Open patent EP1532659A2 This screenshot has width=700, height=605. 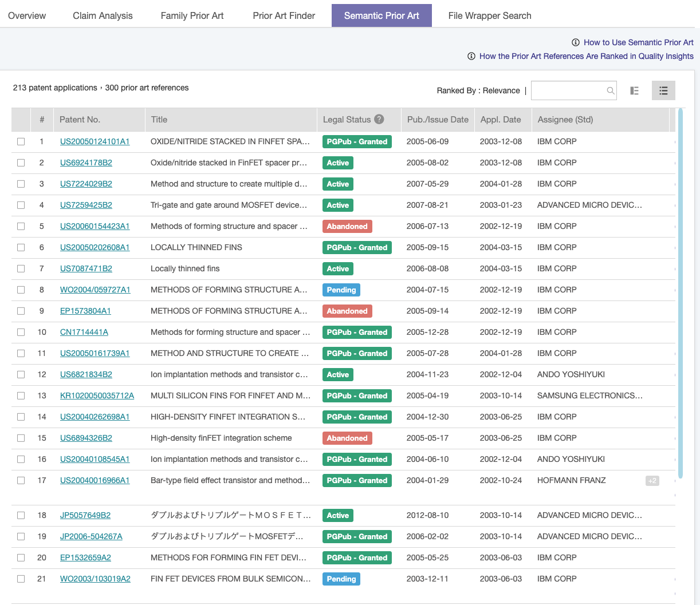click(85, 557)
